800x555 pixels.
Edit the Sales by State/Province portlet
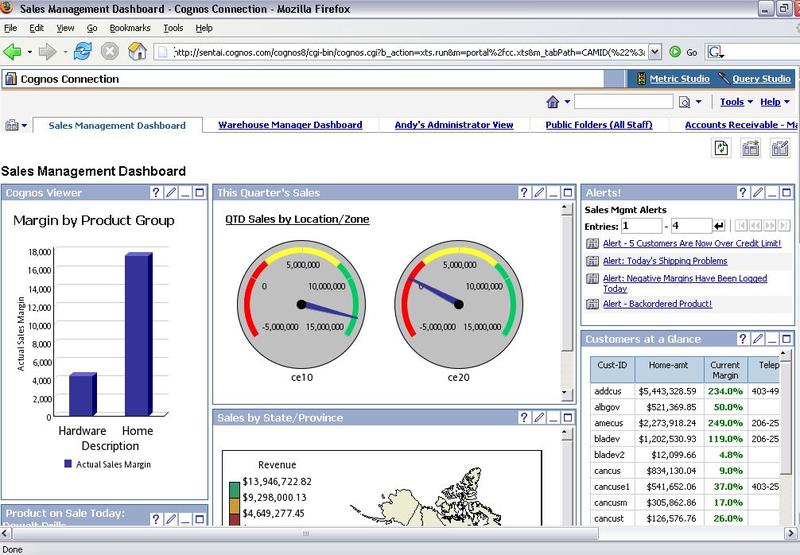pyautogui.click(x=539, y=417)
